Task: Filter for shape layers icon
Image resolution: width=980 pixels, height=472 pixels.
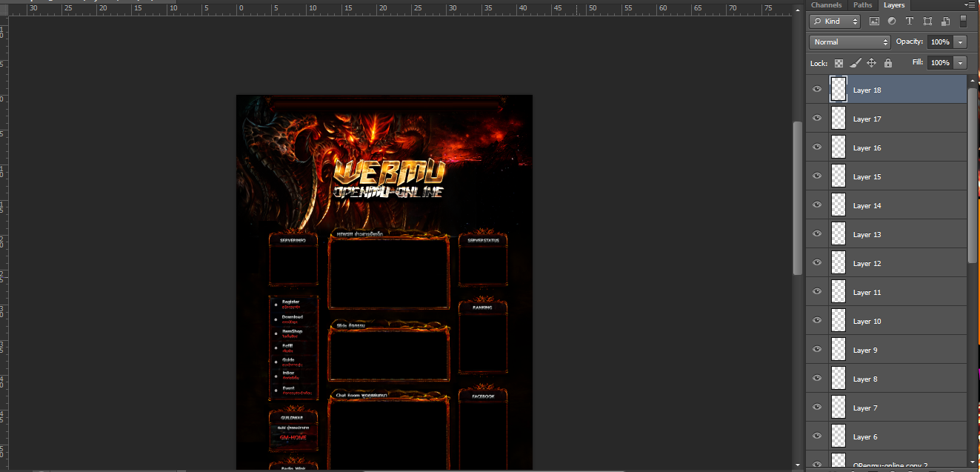Action: pyautogui.click(x=927, y=21)
